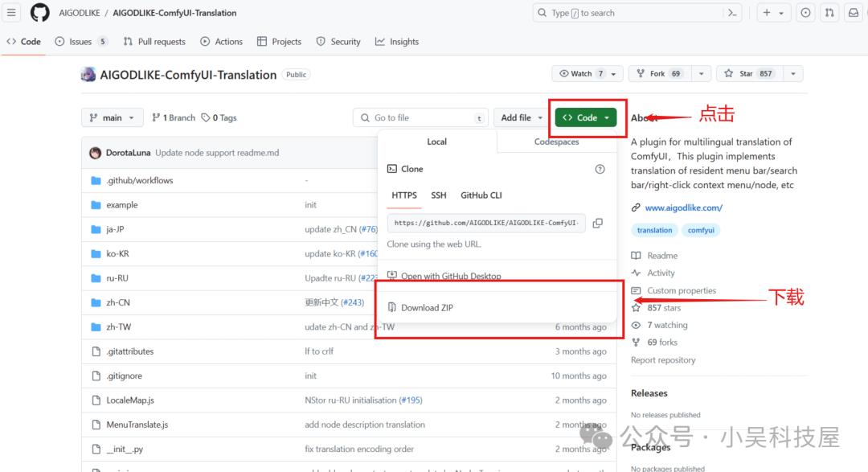Open the #243 pull request link

[352, 302]
